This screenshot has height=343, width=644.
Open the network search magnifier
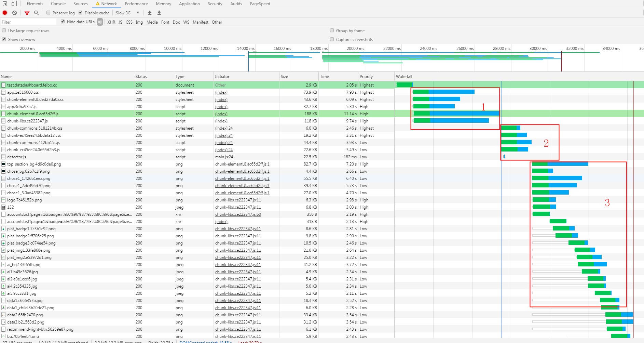[36, 13]
